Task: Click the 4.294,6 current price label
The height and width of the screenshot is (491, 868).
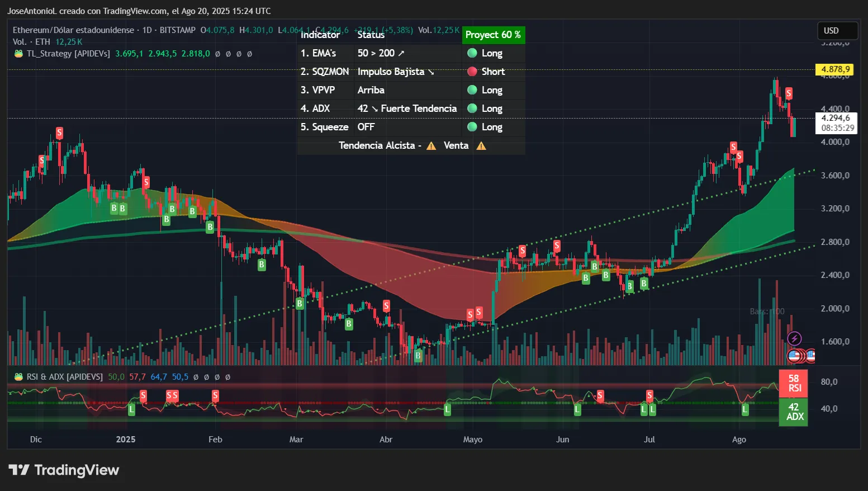Action: coord(835,117)
